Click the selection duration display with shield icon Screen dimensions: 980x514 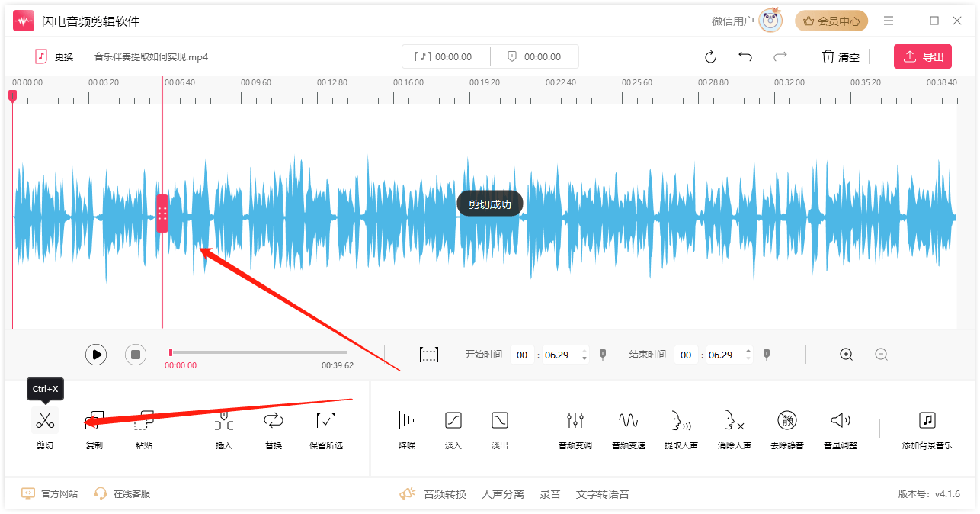point(534,56)
